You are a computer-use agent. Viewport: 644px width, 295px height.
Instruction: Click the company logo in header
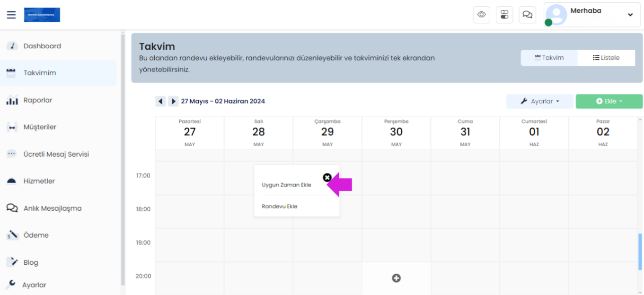coord(42,15)
